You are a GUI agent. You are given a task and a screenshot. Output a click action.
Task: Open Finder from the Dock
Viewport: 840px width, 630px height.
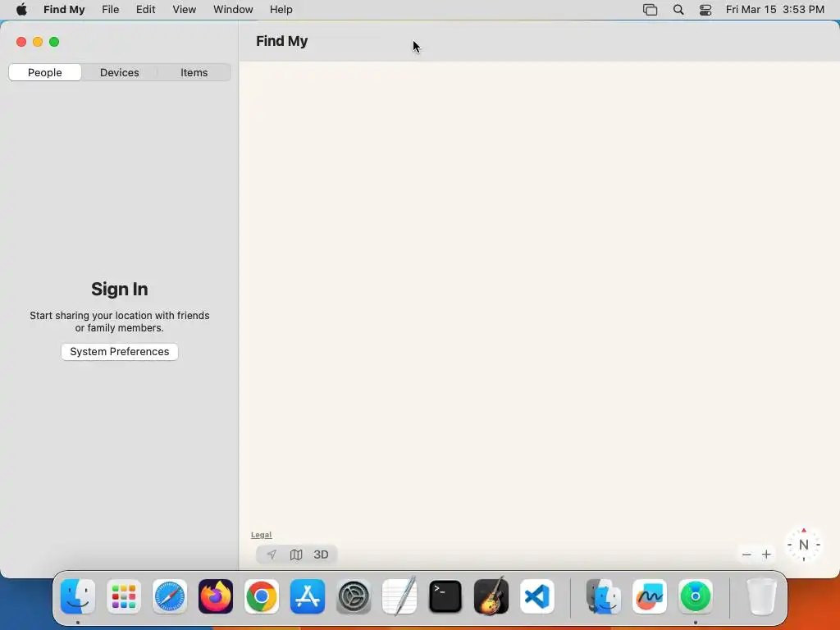[78, 596]
